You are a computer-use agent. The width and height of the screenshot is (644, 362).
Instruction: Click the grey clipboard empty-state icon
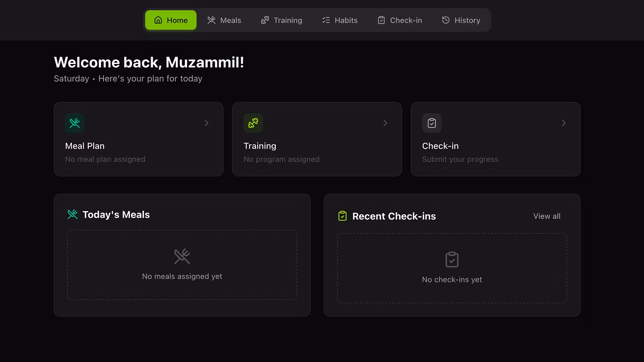(x=452, y=259)
